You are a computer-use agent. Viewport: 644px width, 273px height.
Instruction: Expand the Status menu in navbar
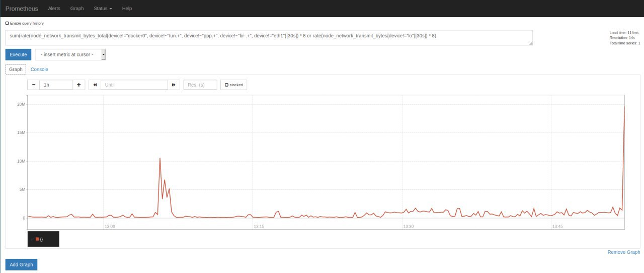pos(103,9)
